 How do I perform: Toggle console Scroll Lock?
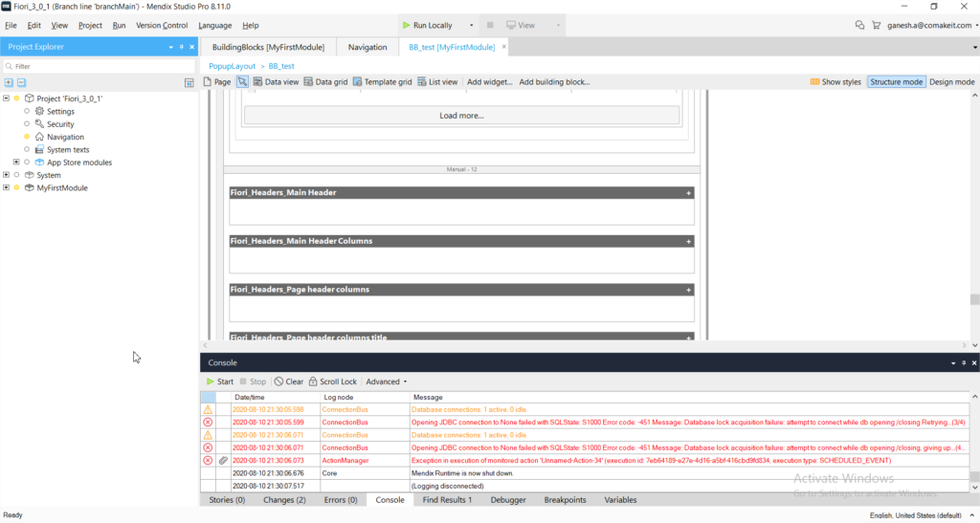(x=332, y=381)
